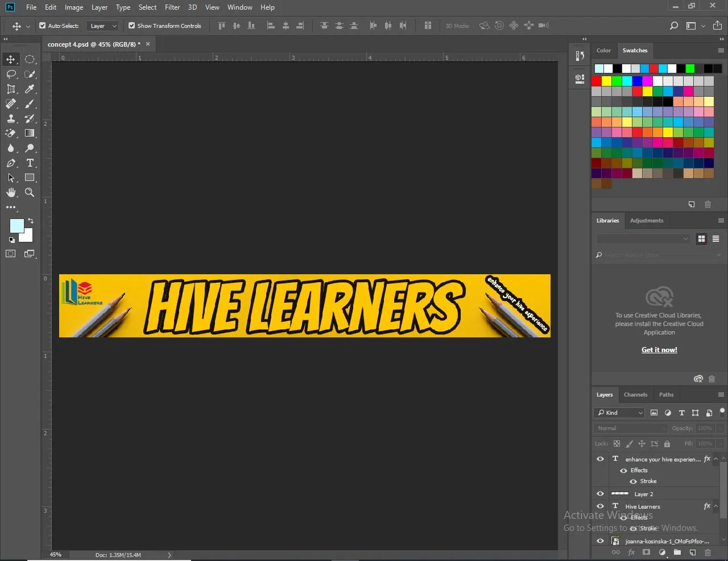Choose the Hand tool
728x561 pixels.
pos(11,193)
